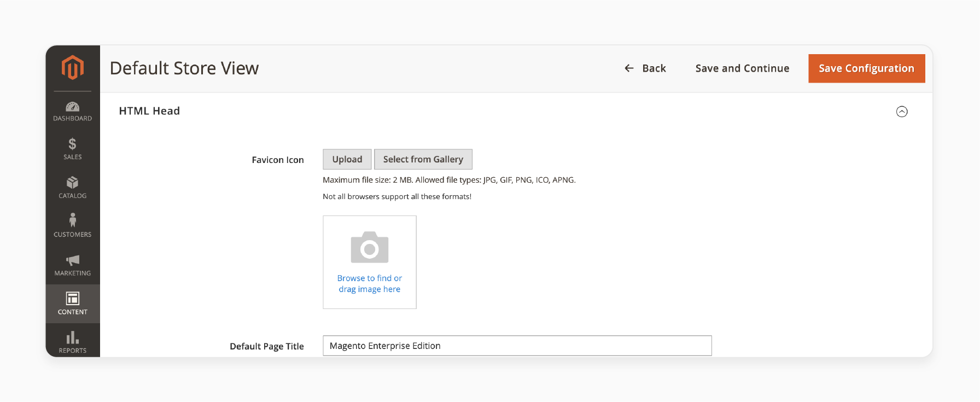Image resolution: width=980 pixels, height=402 pixels.
Task: Click the Magento logo icon
Action: tap(73, 68)
